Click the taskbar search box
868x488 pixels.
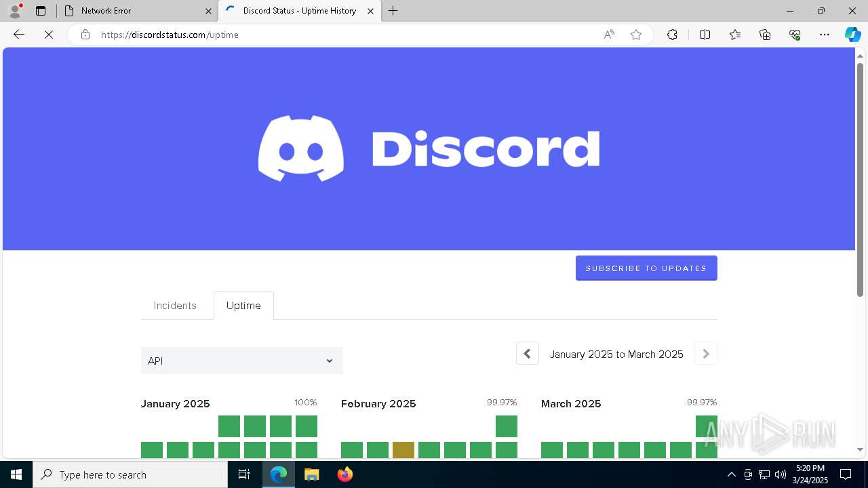[x=130, y=474]
